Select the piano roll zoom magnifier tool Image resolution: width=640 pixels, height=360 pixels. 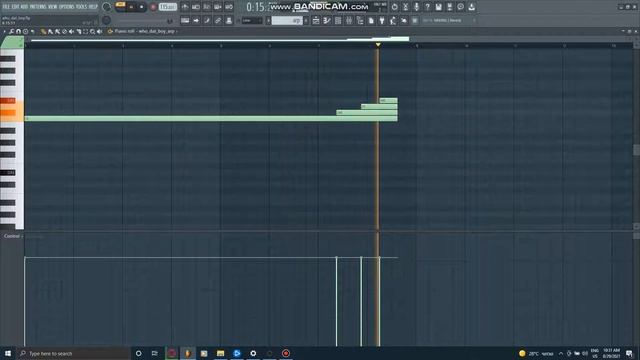[93, 31]
